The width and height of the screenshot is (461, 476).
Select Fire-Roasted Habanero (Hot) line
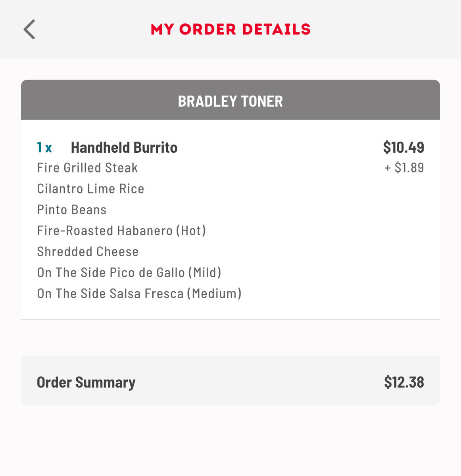[121, 231]
